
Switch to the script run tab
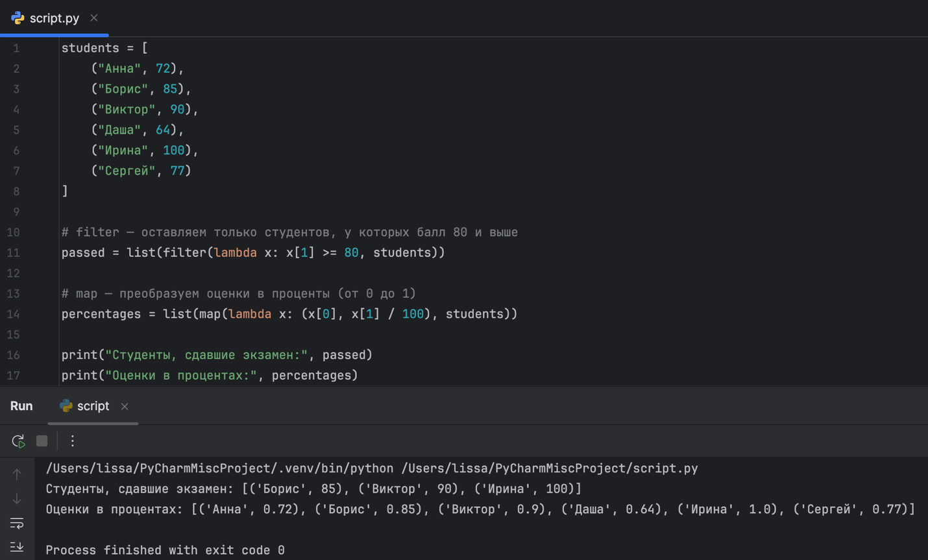point(93,406)
